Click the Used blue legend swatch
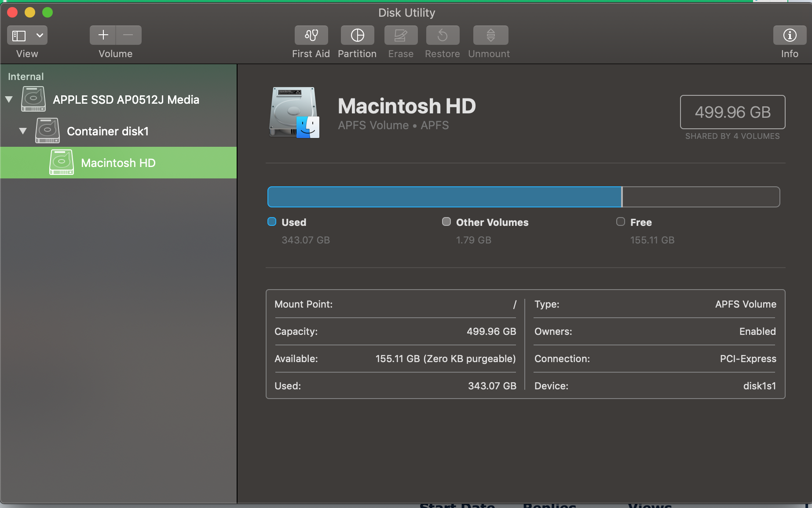Viewport: 812px width, 508px height. pyautogui.click(x=272, y=221)
